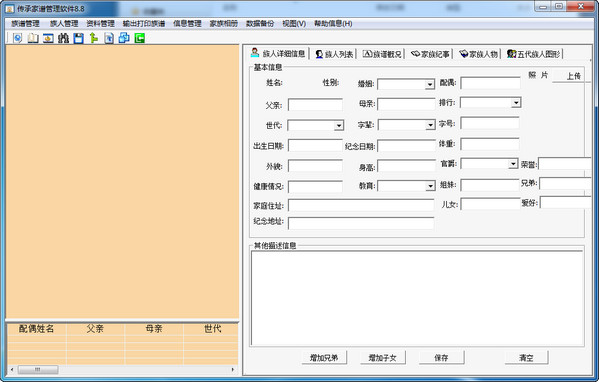The width and height of the screenshot is (599, 382).
Task: Open the 帮助信息(H) menu
Action: [333, 24]
